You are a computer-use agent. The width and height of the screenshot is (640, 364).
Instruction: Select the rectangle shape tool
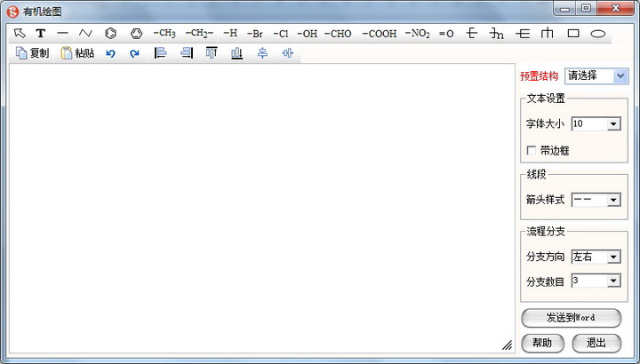click(x=573, y=33)
